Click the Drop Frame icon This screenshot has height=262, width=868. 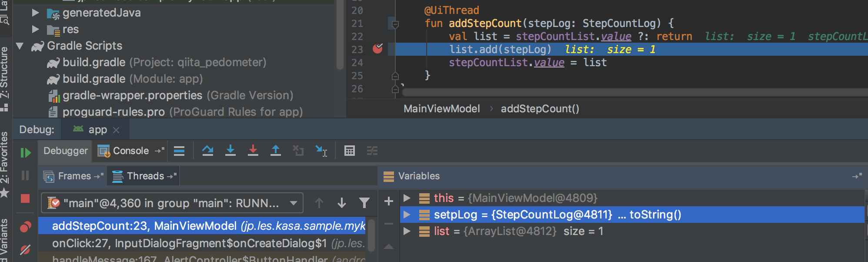click(298, 151)
